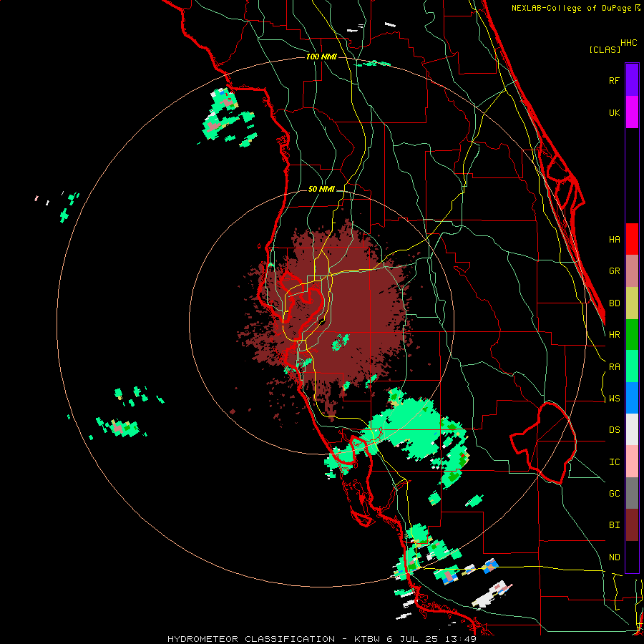Click the RF legend label
Viewport: 644px width, 644px height.
pyautogui.click(x=614, y=80)
